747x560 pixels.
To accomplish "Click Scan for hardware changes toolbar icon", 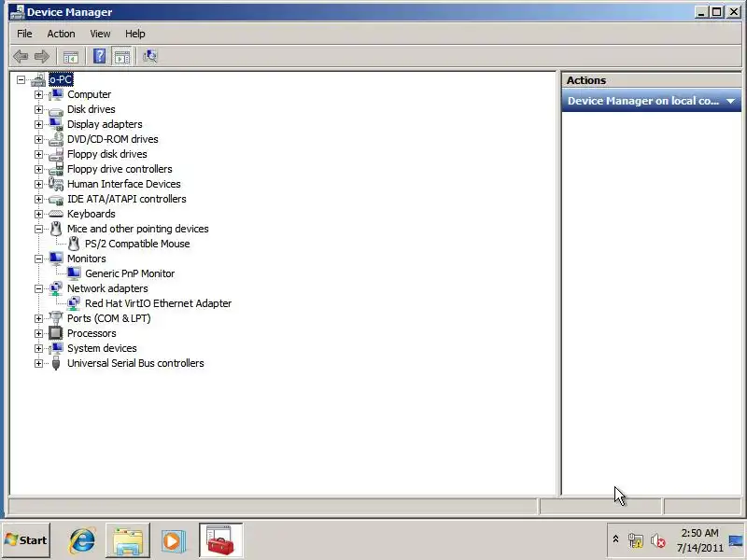I will (150, 56).
